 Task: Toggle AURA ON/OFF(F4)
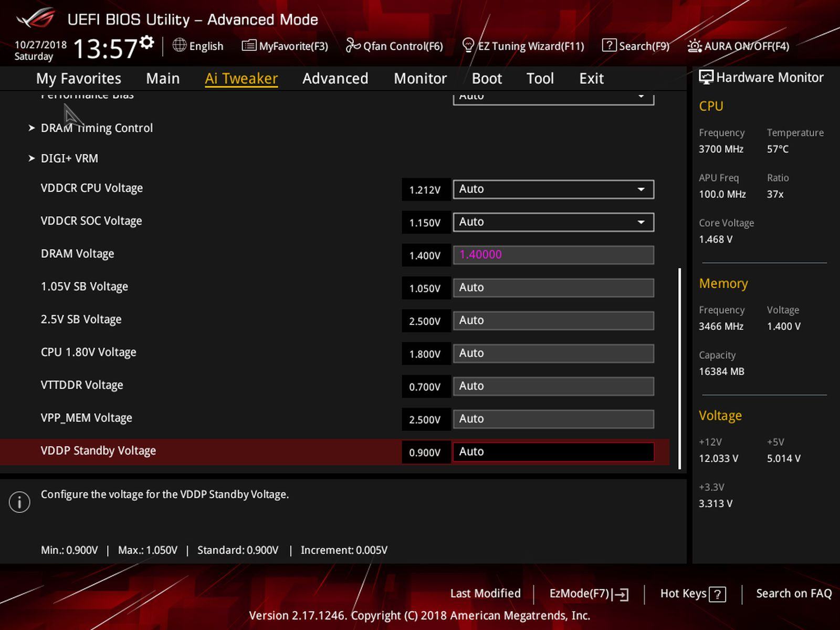click(x=738, y=46)
